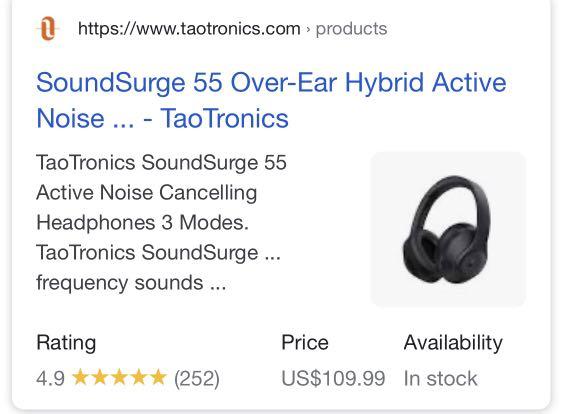Click the middle gold rating star
The height and width of the screenshot is (414, 563).
(119, 377)
